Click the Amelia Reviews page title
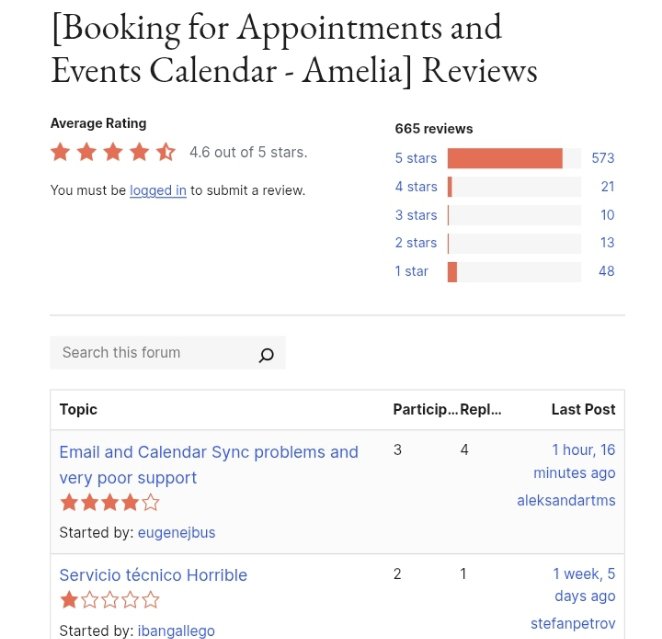Image resolution: width=662 pixels, height=639 pixels. coord(294,49)
